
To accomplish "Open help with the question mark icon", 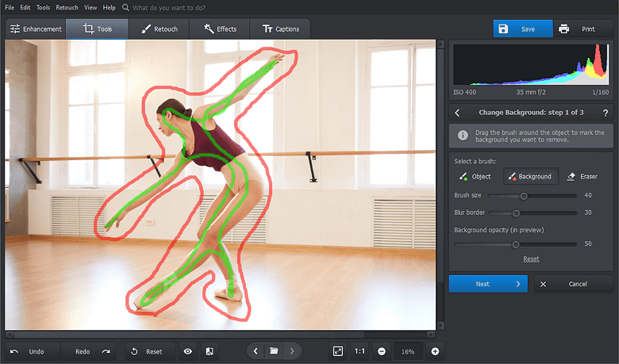I will pos(606,113).
